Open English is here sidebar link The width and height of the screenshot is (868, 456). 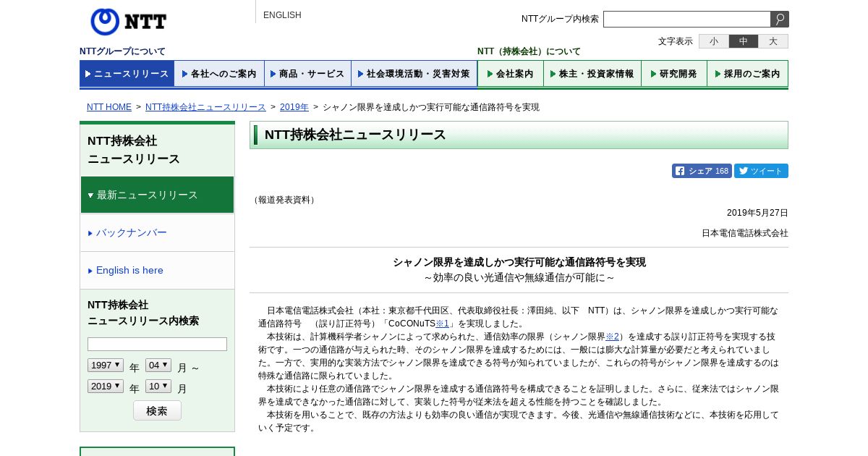[x=129, y=270]
